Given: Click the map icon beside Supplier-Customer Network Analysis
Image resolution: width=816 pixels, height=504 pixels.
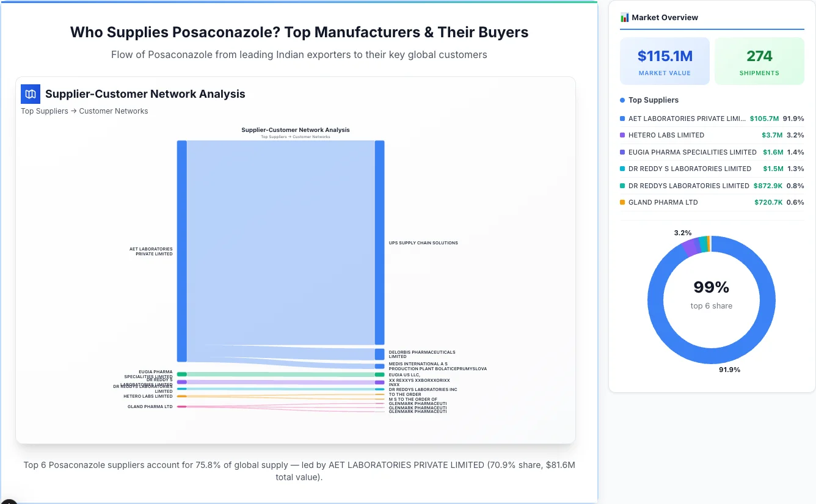Looking at the screenshot, I should pos(30,94).
